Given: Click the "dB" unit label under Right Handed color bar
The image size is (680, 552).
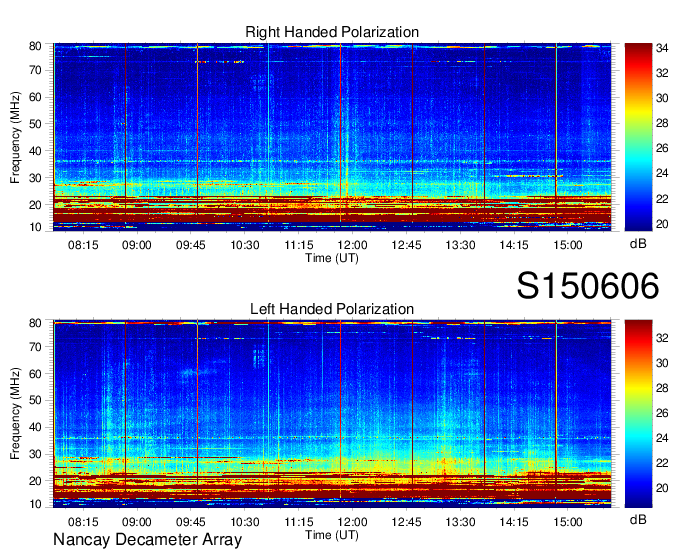Looking at the screenshot, I should coord(638,244).
